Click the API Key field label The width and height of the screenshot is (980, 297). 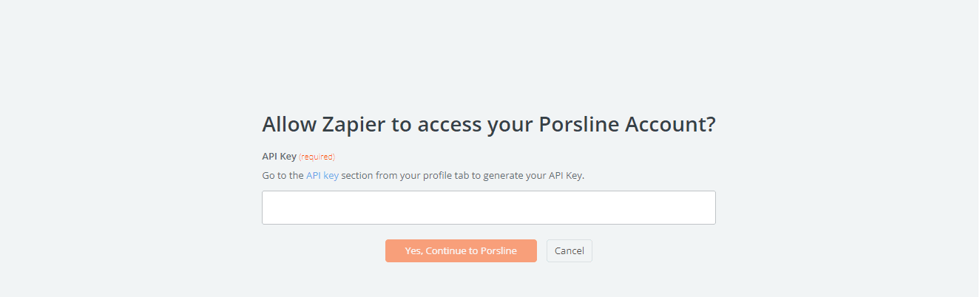(x=279, y=157)
